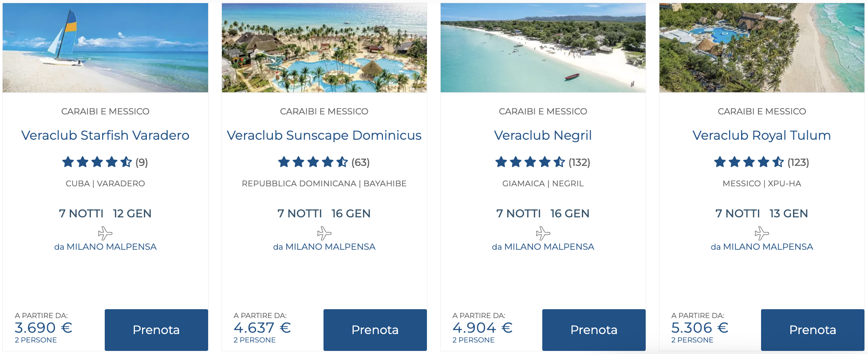
Task: Click the 3.690 € starting price text
Action: point(44,327)
